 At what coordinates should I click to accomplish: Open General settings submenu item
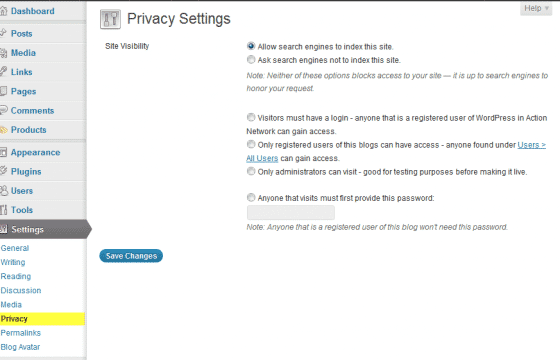tap(15, 248)
